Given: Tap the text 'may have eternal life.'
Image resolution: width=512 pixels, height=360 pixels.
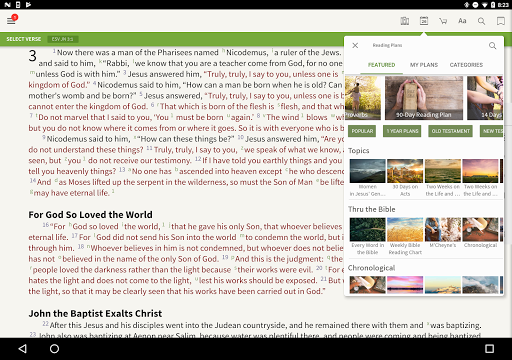Looking at the screenshot, I should tap(71, 193).
